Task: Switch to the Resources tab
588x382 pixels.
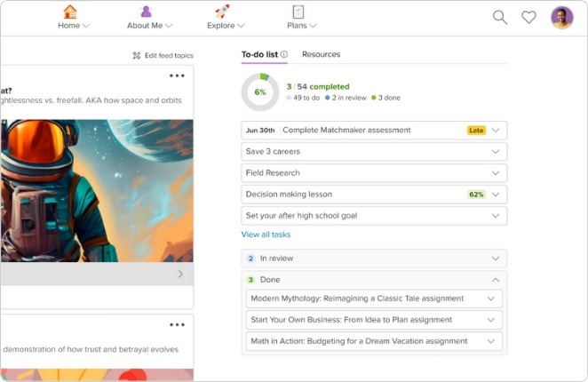Action: [x=321, y=55]
